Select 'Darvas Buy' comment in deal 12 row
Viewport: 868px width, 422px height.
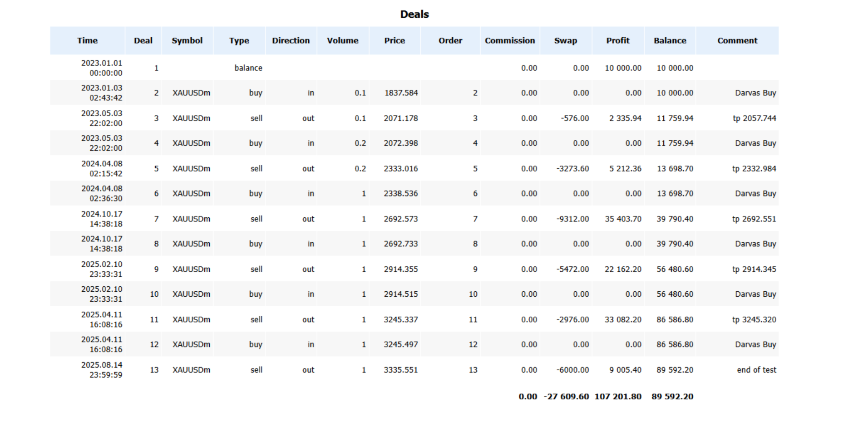coord(755,345)
